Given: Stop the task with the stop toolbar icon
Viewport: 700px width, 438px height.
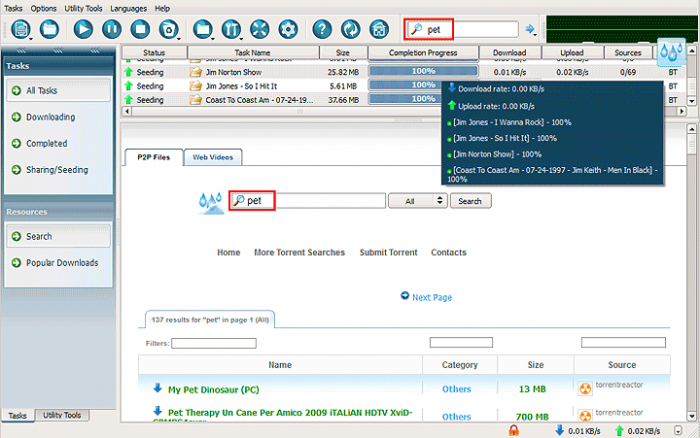Looking at the screenshot, I should click(140, 29).
